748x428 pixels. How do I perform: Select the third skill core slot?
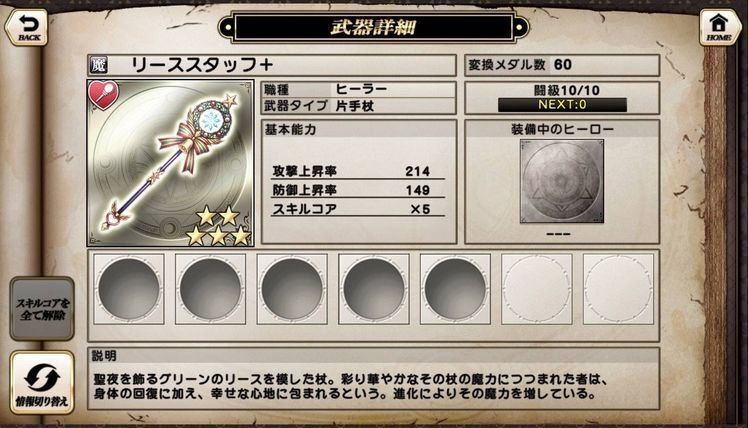point(292,289)
